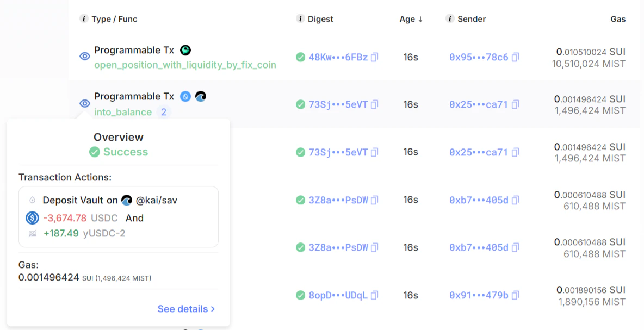Image resolution: width=644 pixels, height=330 pixels.
Task: Click the Sender column header
Action: pos(472,19)
